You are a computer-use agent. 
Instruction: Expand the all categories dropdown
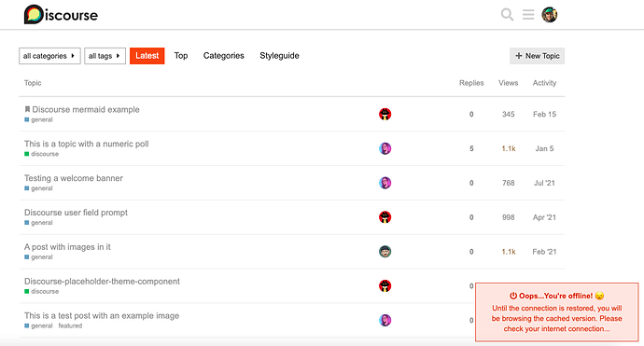point(49,56)
